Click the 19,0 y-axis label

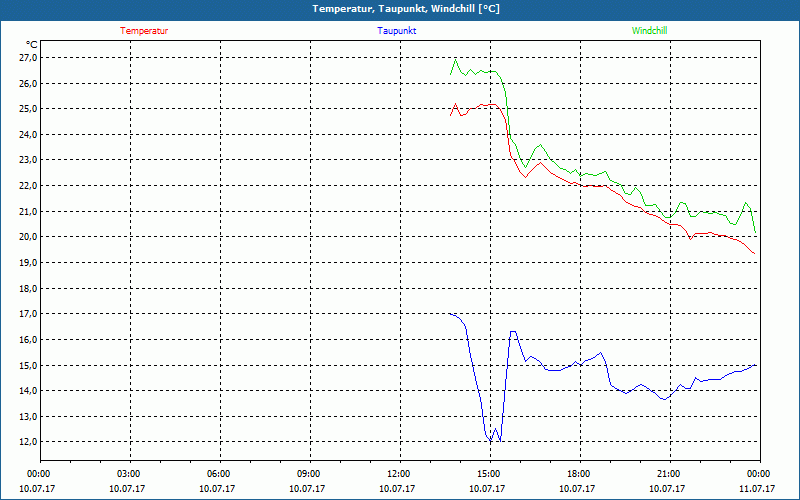click(x=28, y=263)
